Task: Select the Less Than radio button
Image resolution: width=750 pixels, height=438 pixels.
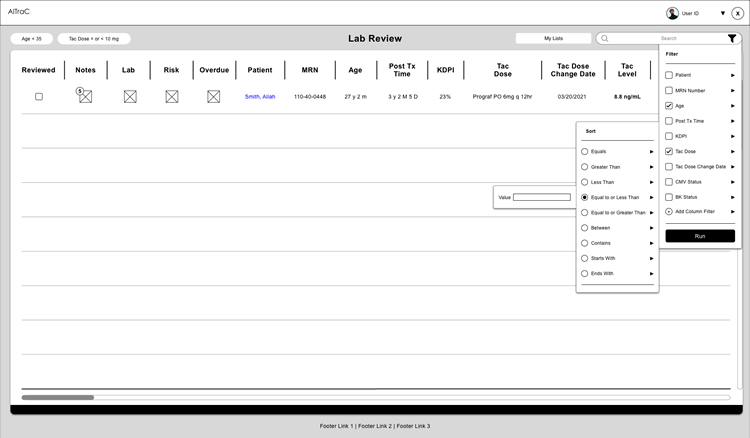Action: (585, 182)
